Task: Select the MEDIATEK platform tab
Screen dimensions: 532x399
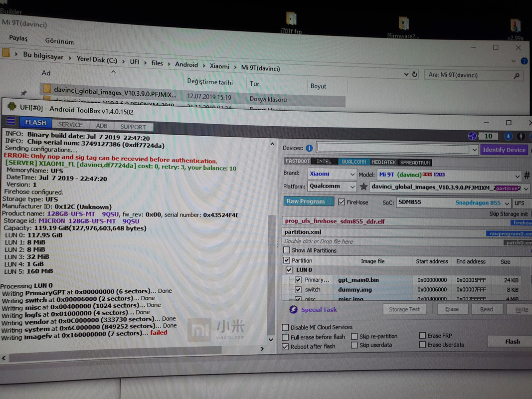Action: 384,162
